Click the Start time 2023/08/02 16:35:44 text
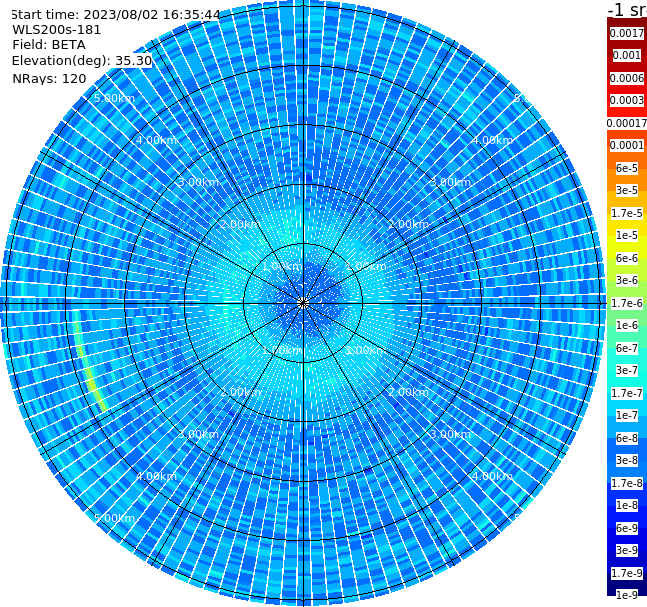This screenshot has width=647, height=607. pos(115,15)
